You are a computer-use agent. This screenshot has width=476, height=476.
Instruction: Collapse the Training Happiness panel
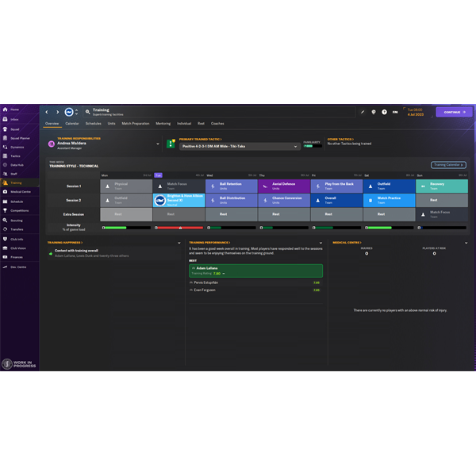[179, 243]
